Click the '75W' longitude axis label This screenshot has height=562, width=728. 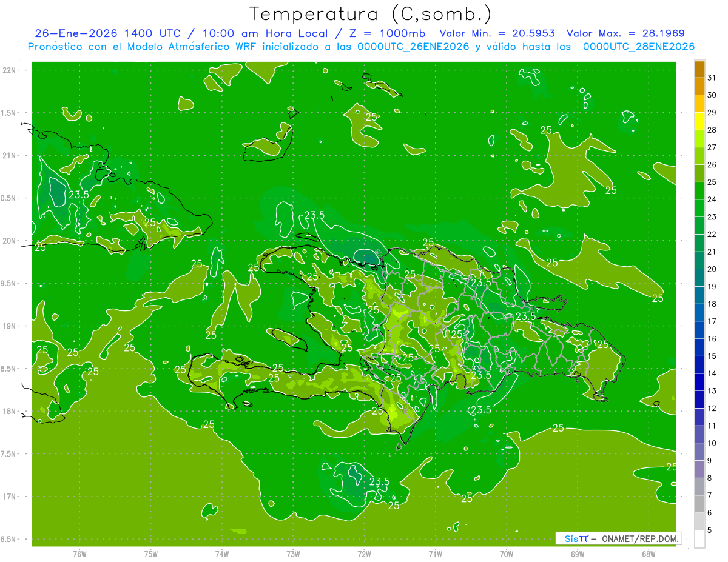[x=151, y=554]
